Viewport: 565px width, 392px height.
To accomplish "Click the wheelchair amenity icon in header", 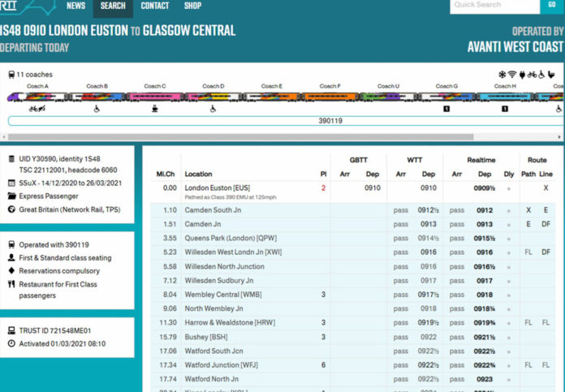I will coord(541,75).
